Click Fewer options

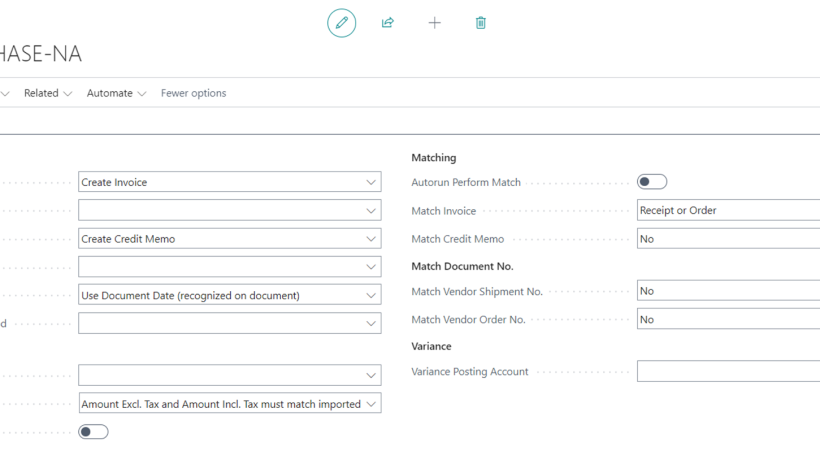click(x=193, y=93)
